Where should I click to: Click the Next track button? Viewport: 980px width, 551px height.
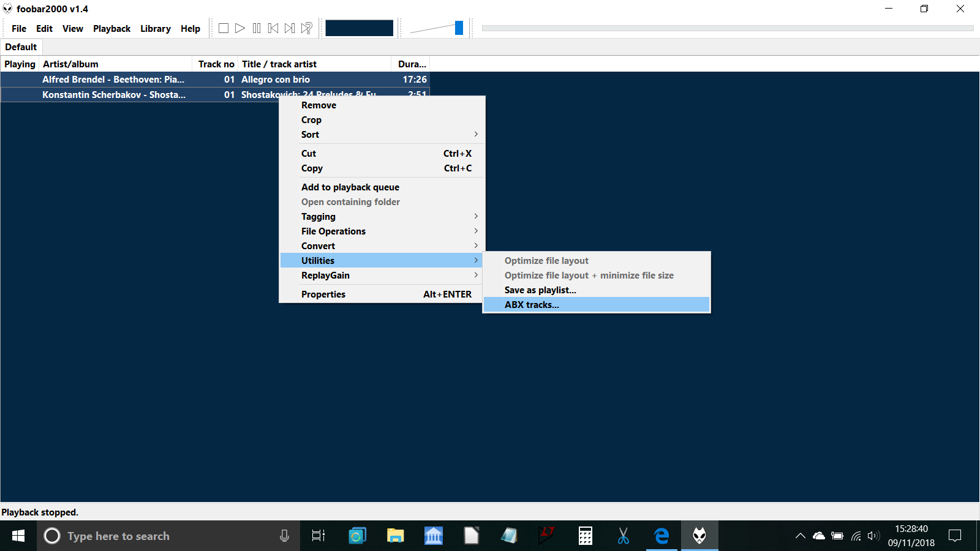(290, 28)
